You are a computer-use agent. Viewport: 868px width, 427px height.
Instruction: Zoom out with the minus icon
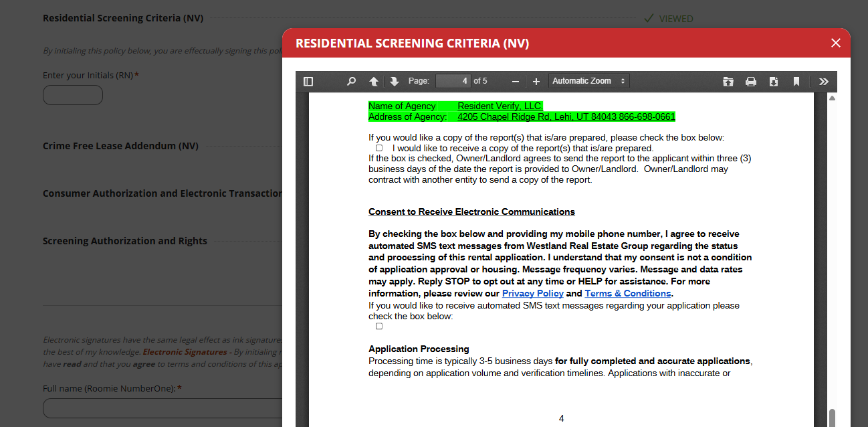tap(516, 82)
